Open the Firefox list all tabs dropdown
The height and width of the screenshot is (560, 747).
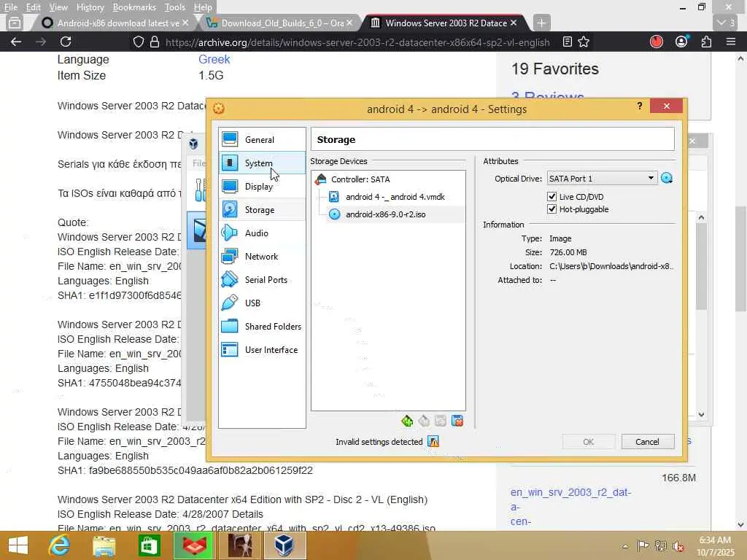(x=726, y=23)
